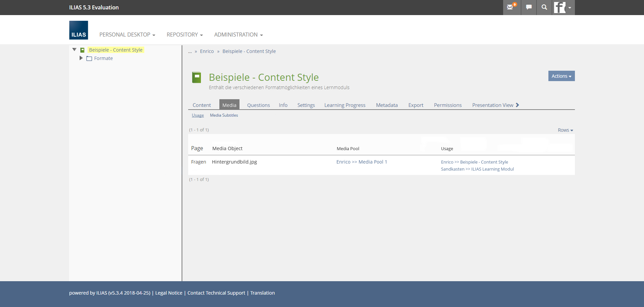Click the search magnifier icon
The width and height of the screenshot is (644, 307).
tap(544, 7)
